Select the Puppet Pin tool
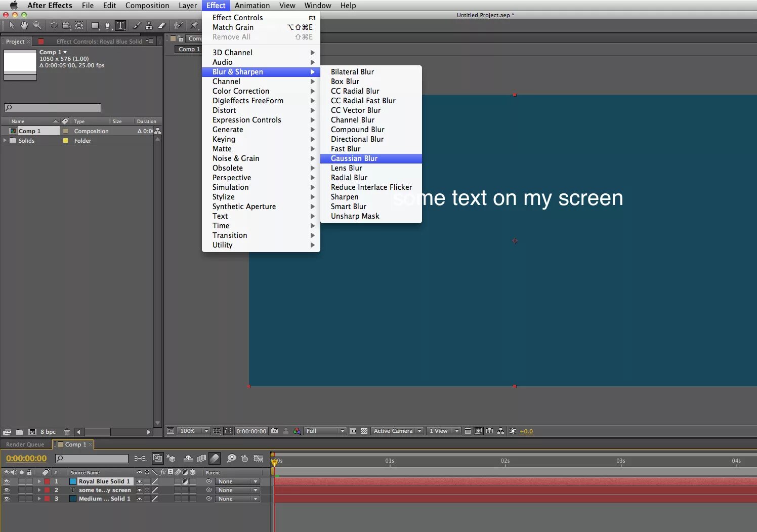 (194, 25)
